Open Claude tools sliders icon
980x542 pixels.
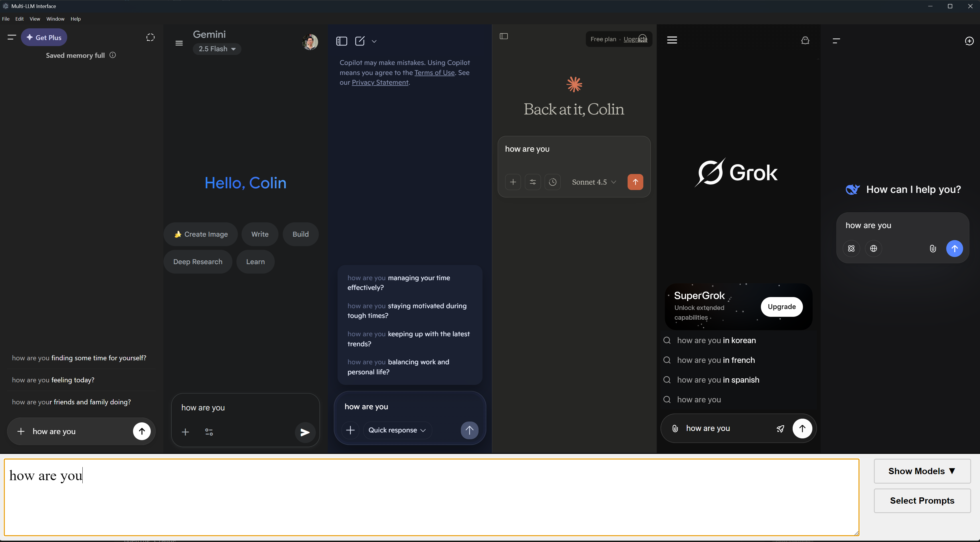click(x=533, y=182)
